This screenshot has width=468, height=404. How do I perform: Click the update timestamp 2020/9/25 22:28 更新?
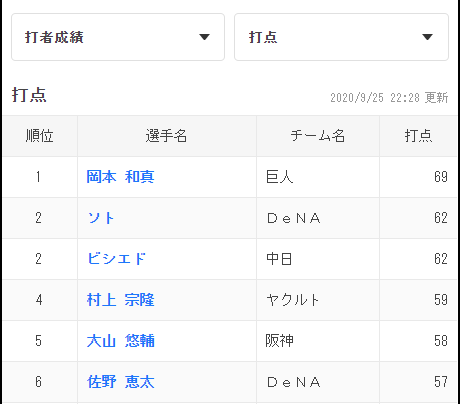[x=389, y=98]
